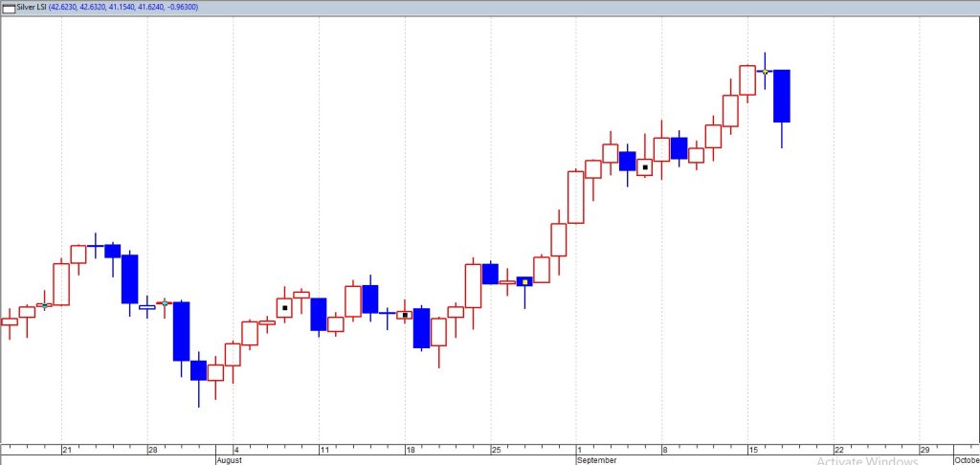Click the date label 18 on axis

point(411,450)
